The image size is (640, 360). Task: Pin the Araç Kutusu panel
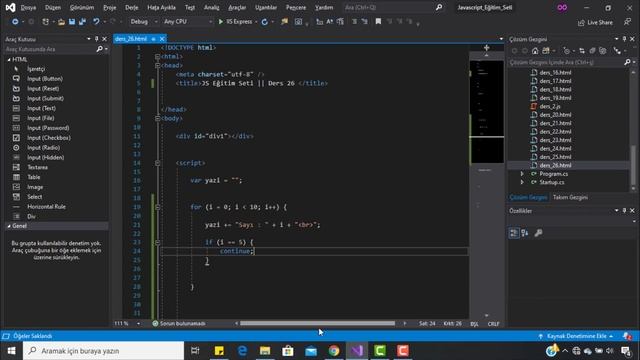pos(97,39)
